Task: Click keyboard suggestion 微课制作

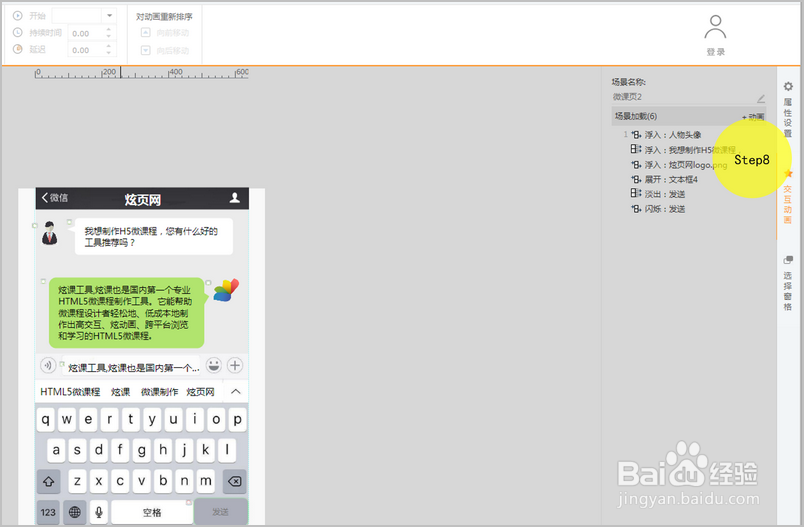Action: tap(159, 392)
